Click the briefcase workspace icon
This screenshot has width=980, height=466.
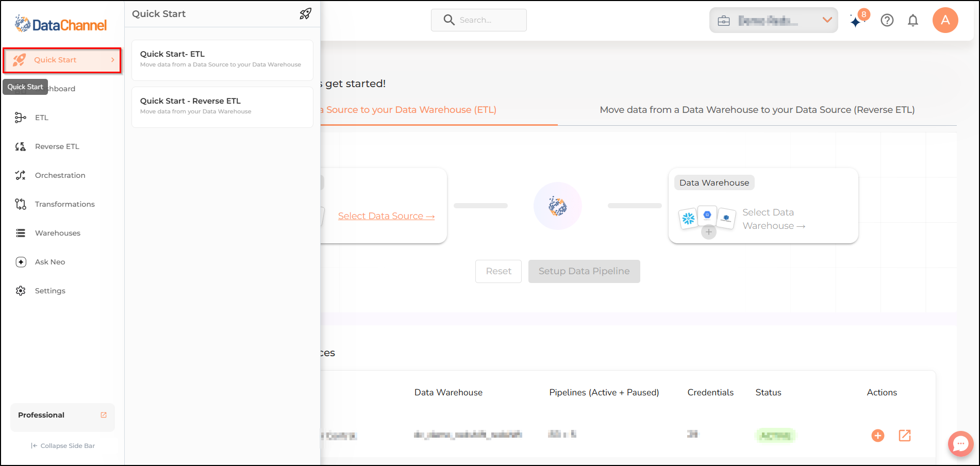(x=724, y=21)
